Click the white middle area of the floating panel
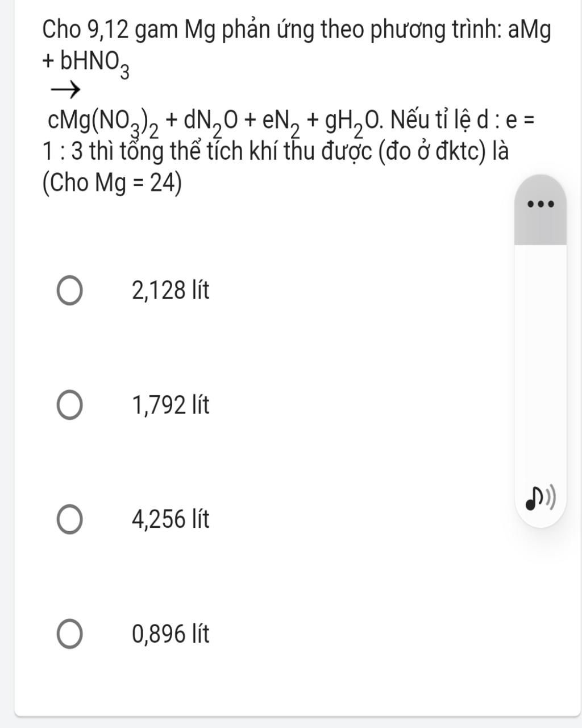 [541, 364]
